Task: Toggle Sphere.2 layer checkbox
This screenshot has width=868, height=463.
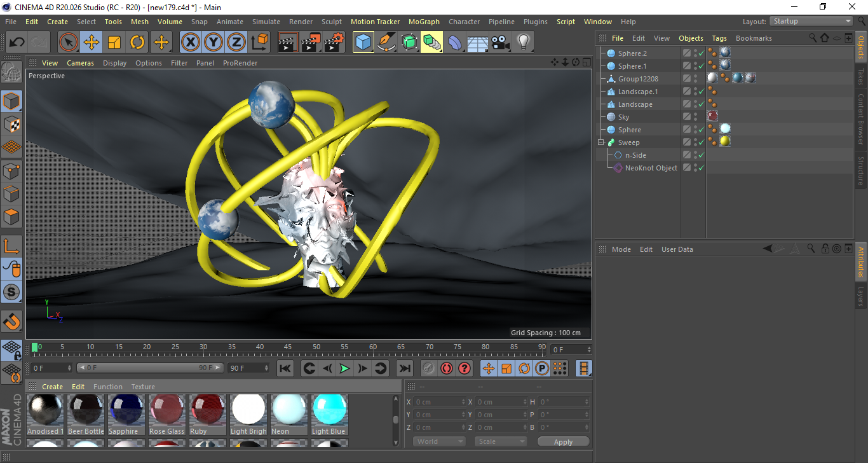Action: (687, 53)
